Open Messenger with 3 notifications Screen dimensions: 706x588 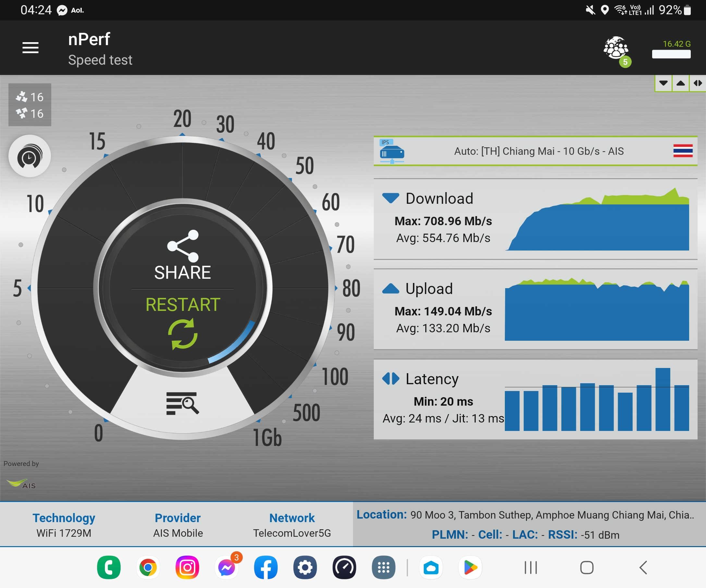click(x=227, y=568)
